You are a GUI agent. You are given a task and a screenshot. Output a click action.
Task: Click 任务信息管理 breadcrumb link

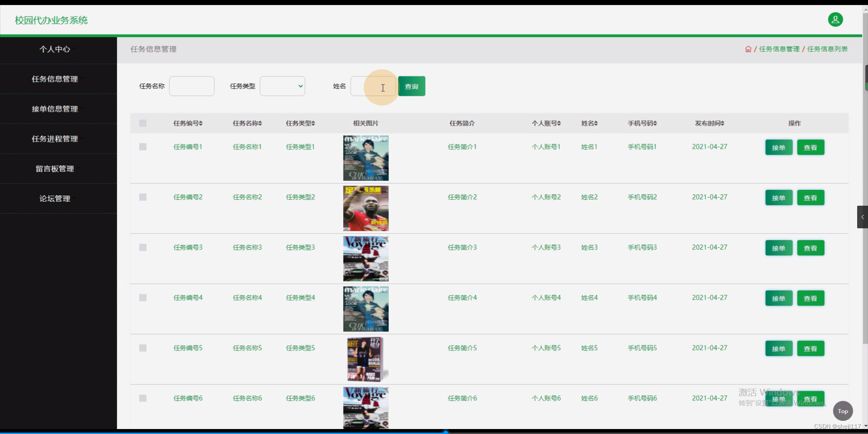pyautogui.click(x=779, y=49)
